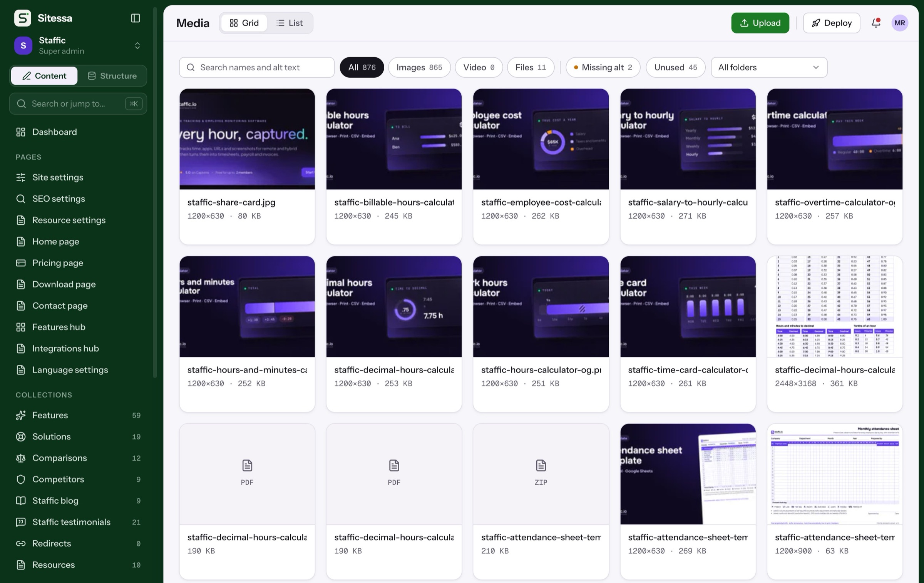Open Staffic blog collection
This screenshot has width=924, height=583.
[x=78, y=501]
